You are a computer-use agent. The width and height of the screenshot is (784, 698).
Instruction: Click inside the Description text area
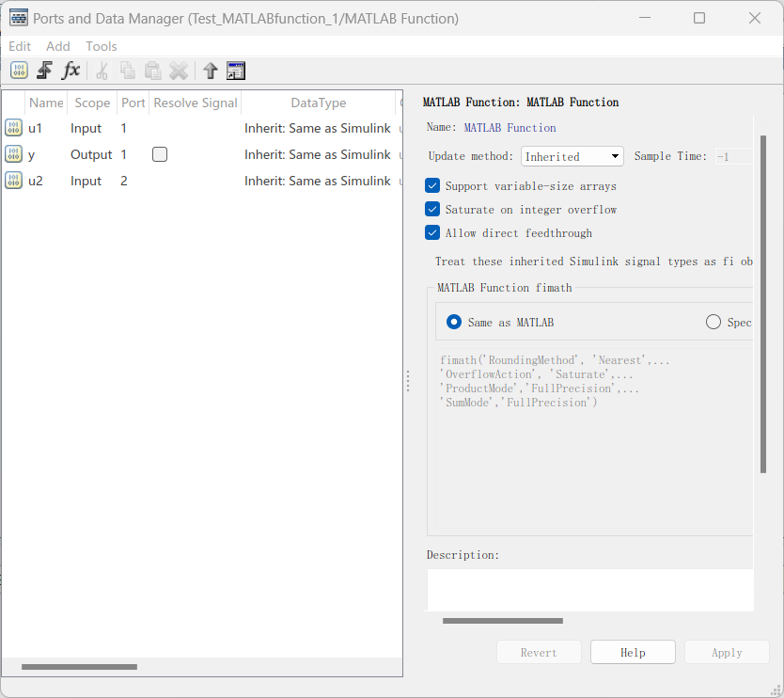(x=590, y=590)
